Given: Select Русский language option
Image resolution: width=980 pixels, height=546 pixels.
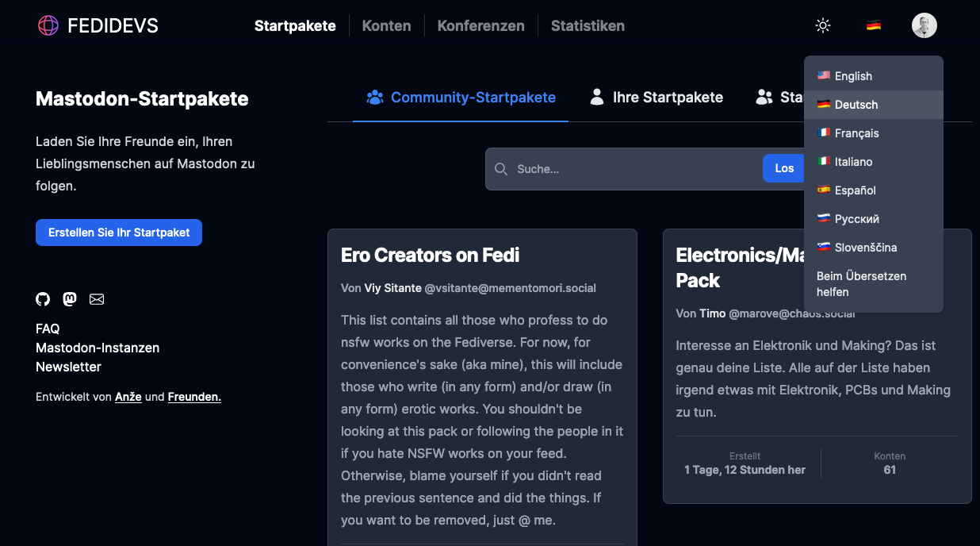Looking at the screenshot, I should 856,219.
